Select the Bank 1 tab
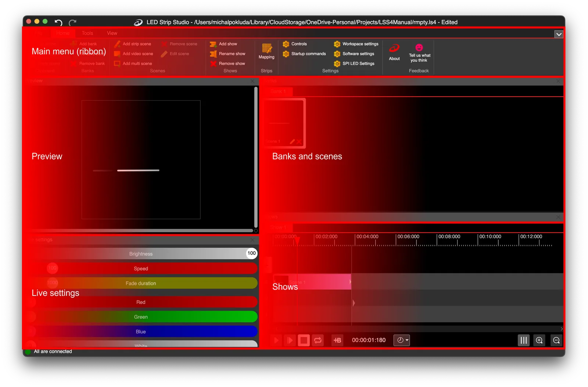This screenshot has width=588, height=387. point(277,91)
